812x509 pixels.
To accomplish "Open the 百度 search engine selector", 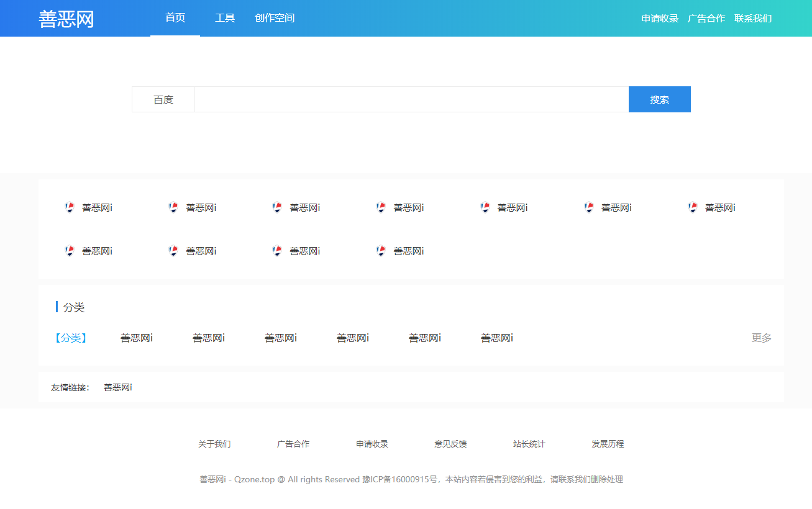I will (162, 99).
